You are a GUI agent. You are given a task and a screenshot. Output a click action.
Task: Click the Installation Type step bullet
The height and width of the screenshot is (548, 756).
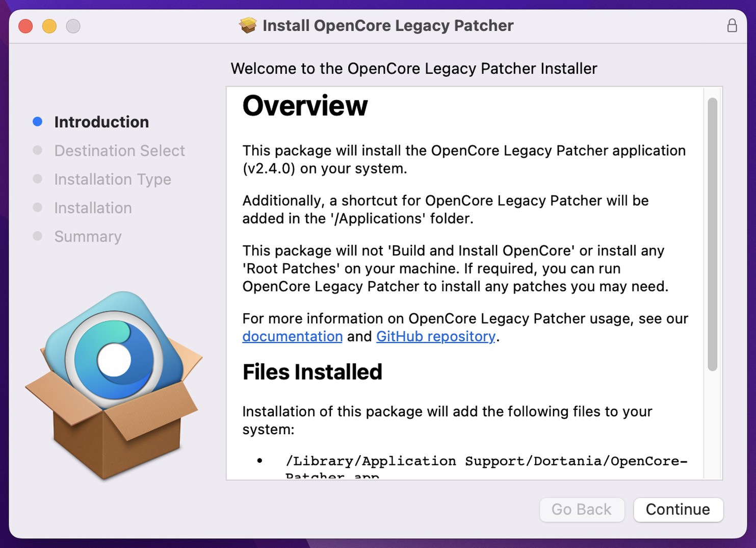coord(37,179)
